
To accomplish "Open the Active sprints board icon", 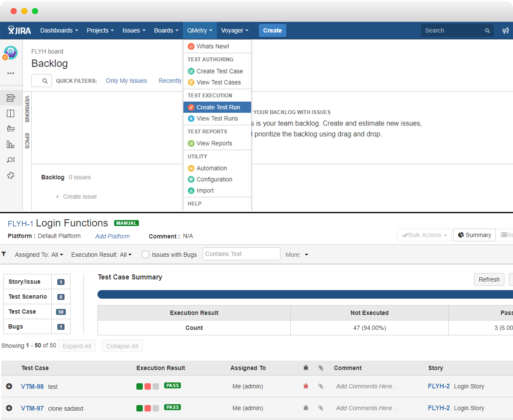I will pos(11,113).
